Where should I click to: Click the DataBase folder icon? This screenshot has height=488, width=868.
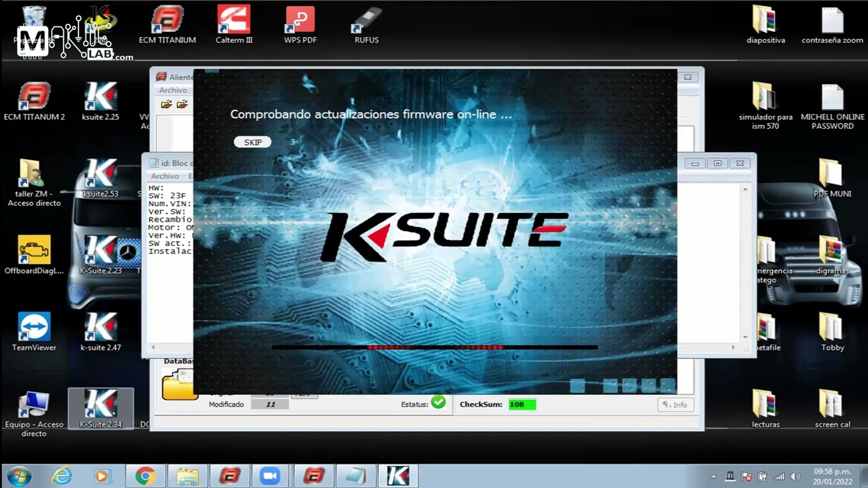point(178,384)
